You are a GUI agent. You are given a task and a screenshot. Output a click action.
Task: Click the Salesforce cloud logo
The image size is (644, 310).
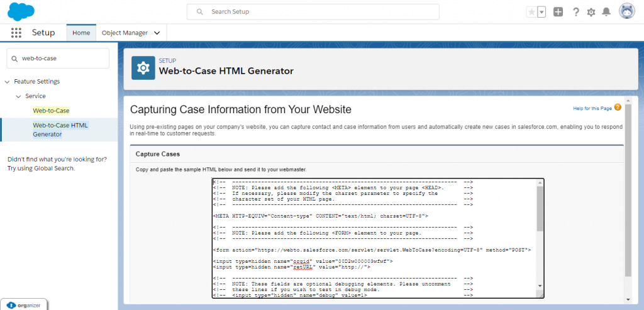tap(21, 11)
